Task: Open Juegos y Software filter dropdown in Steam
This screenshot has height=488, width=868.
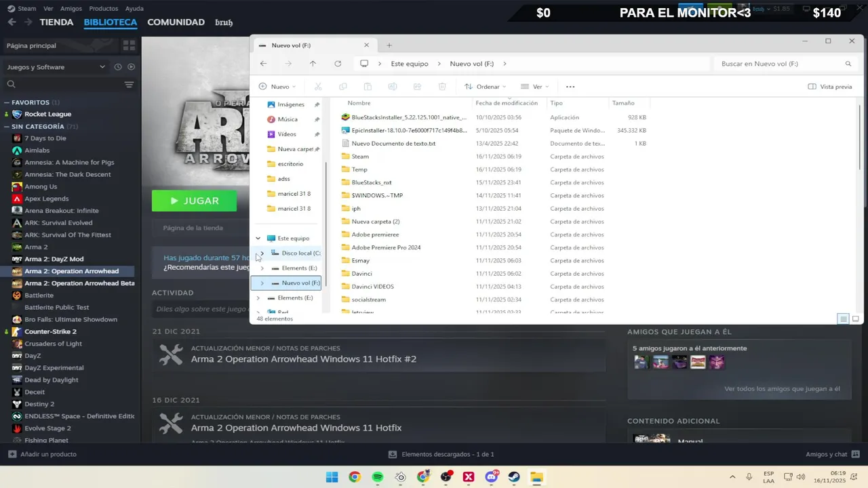Action: coord(56,67)
